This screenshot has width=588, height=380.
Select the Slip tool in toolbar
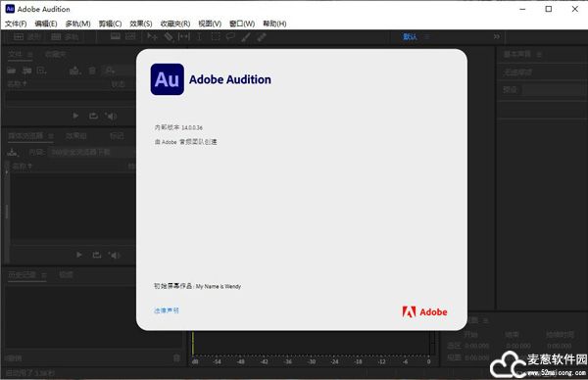click(x=184, y=36)
